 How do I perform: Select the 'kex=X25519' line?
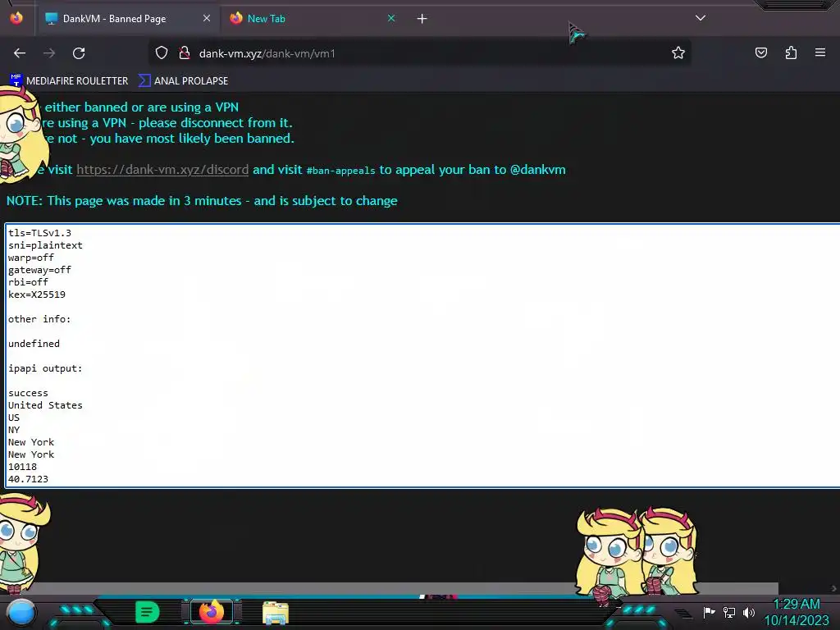pyautogui.click(x=37, y=294)
